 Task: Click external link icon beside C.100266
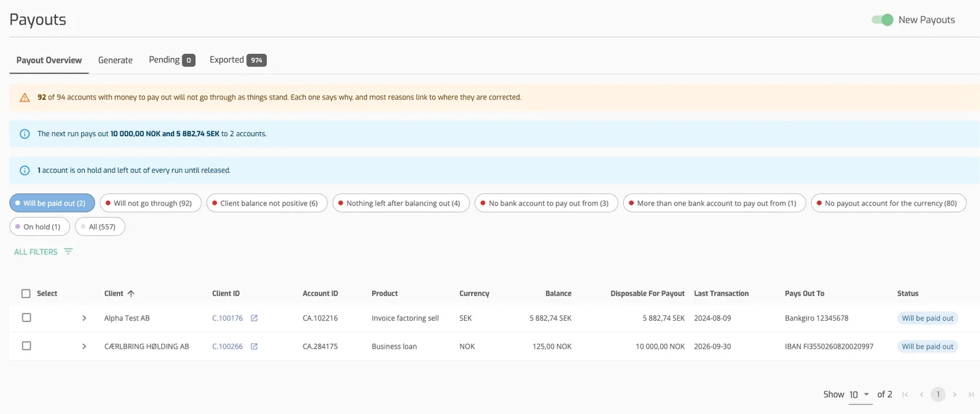pos(254,347)
